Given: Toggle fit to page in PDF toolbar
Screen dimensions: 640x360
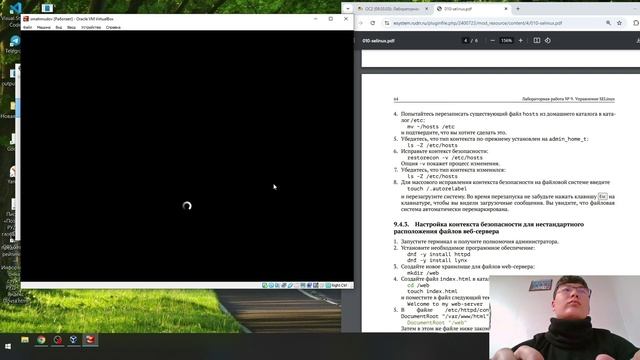Looking at the screenshot, I should coord(537,41).
